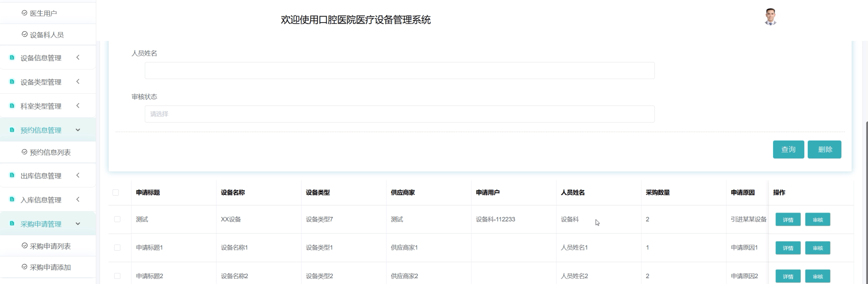This screenshot has height=284, width=868.
Task: Toggle the select-all checkbox in table header
Action: tap(116, 192)
